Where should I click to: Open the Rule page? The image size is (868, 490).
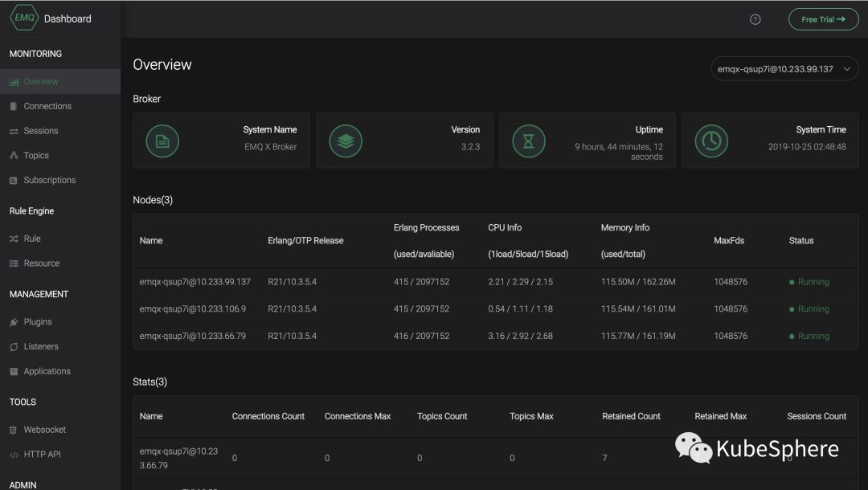pos(60,239)
